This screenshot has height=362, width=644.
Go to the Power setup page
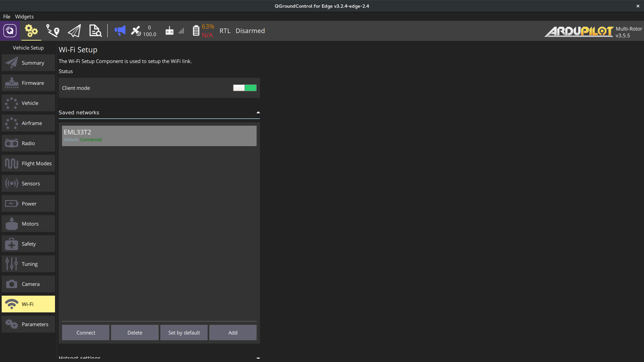point(28,203)
